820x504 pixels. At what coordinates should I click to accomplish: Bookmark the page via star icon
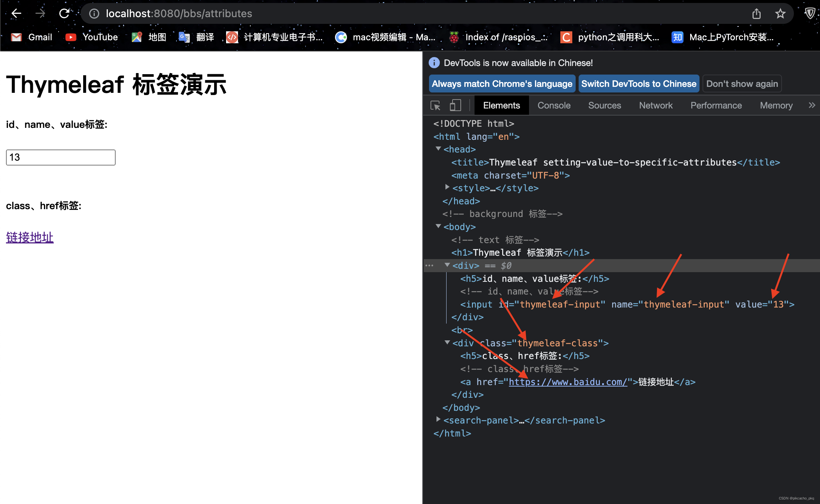click(780, 13)
